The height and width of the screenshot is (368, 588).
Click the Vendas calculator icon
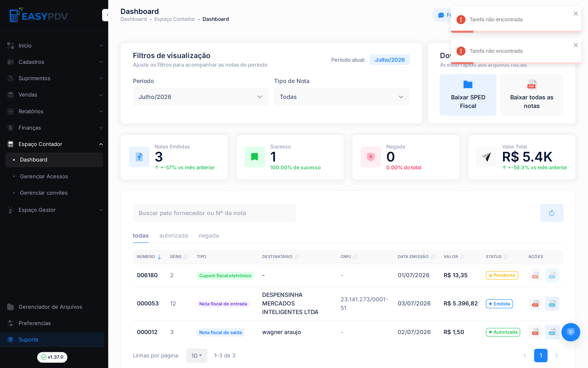tap(10, 95)
